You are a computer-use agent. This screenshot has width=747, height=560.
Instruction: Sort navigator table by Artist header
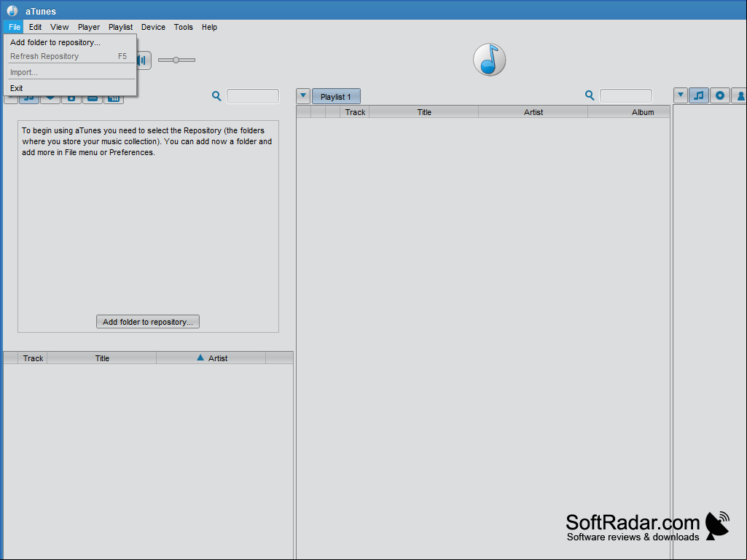tap(211, 358)
